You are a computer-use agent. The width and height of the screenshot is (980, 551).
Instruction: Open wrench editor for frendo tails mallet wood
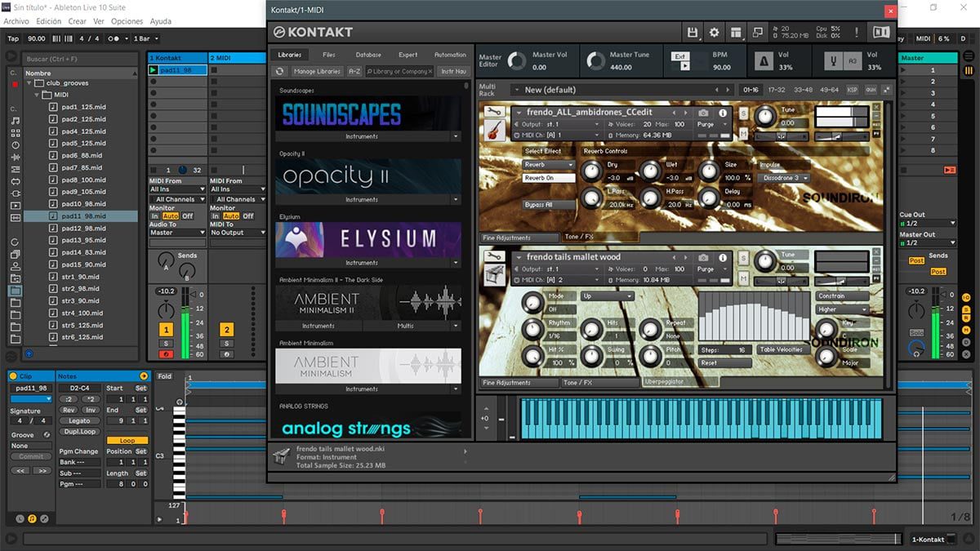tap(493, 256)
